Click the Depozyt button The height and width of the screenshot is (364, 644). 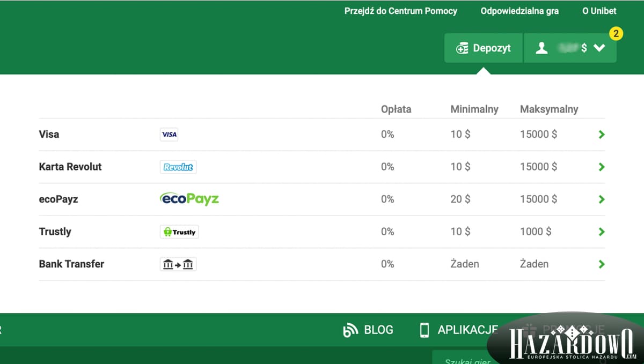click(x=483, y=48)
